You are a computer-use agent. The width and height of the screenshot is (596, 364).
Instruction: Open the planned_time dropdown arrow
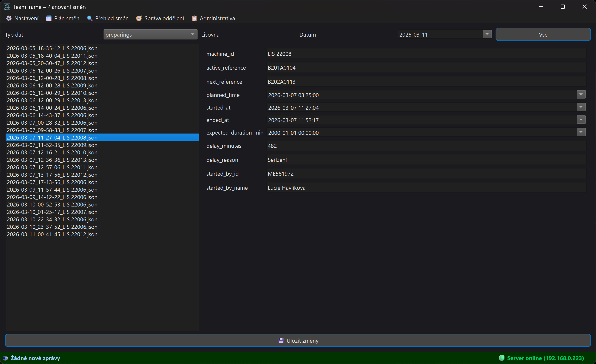click(x=581, y=95)
